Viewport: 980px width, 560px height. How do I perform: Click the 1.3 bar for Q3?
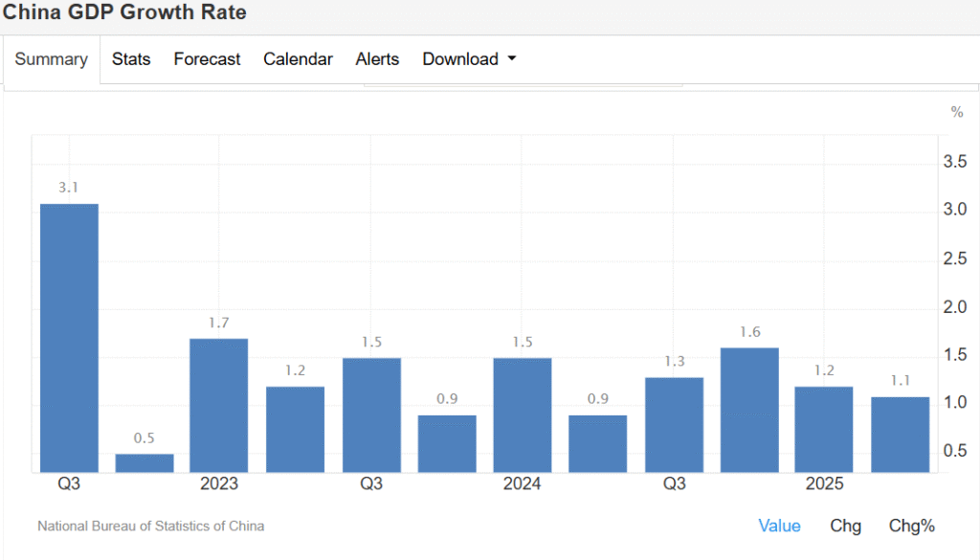point(674,424)
